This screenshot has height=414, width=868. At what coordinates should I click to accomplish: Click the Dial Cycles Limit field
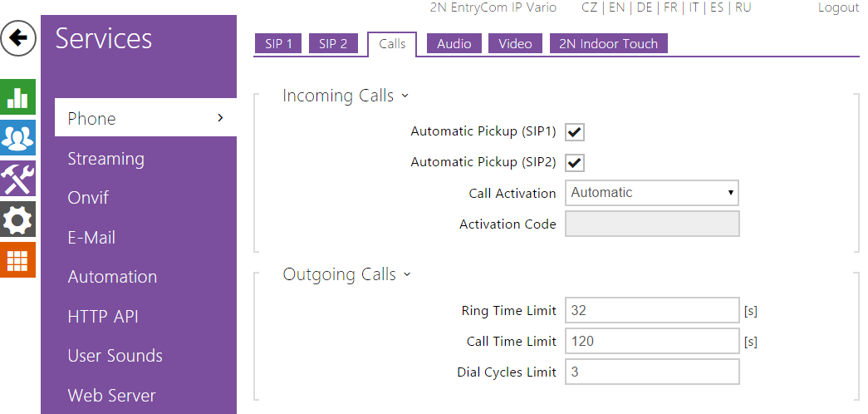click(x=652, y=372)
